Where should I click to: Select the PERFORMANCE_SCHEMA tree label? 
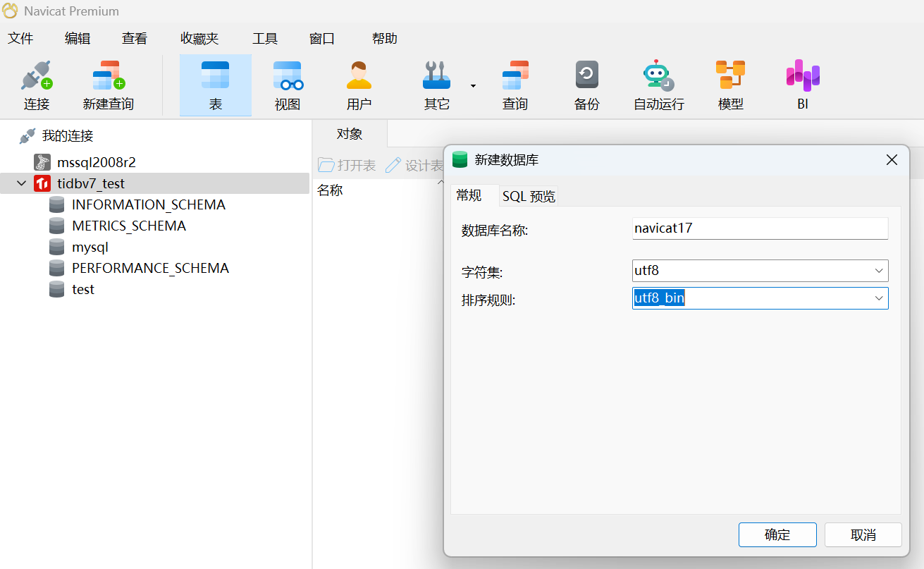click(x=151, y=268)
